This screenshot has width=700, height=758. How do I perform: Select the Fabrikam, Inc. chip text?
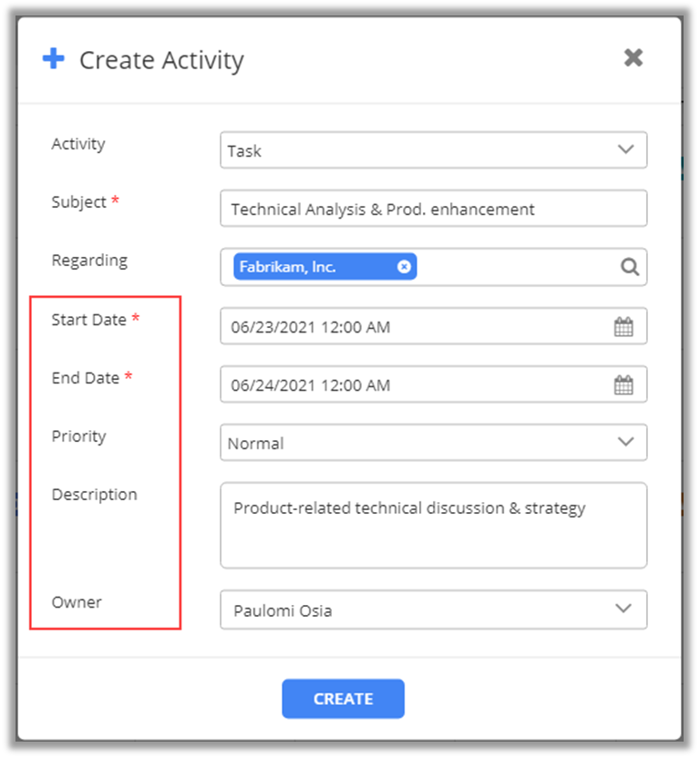pyautogui.click(x=288, y=267)
